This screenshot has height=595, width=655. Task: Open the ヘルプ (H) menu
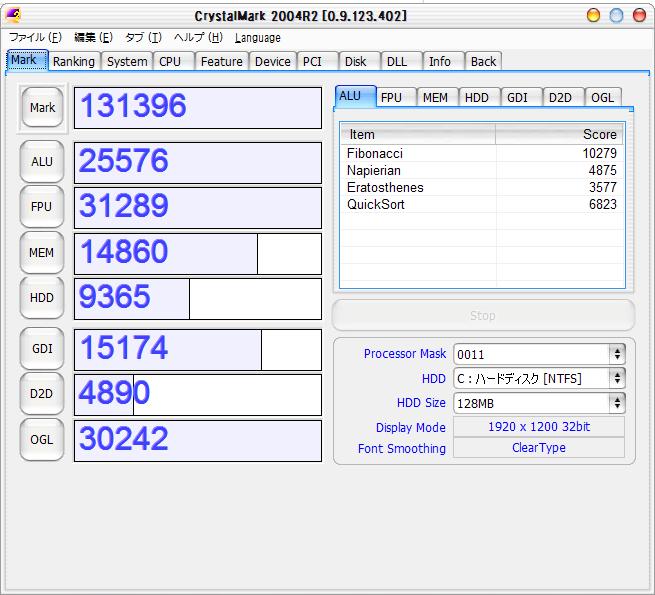click(x=198, y=38)
